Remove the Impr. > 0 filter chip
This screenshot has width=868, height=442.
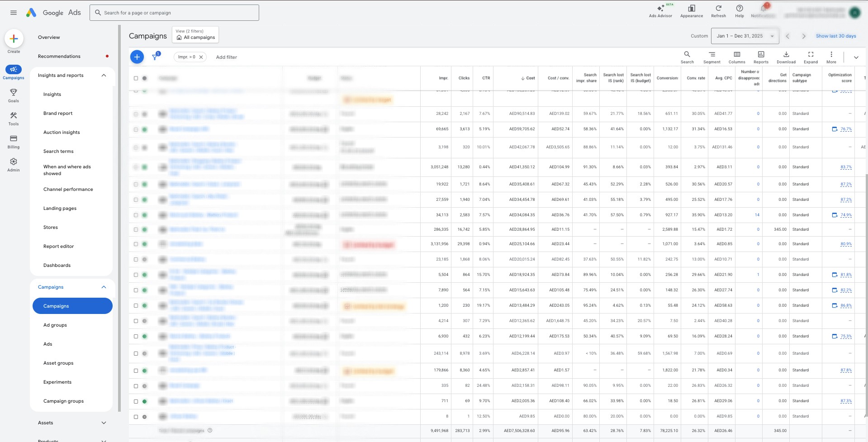click(x=201, y=57)
